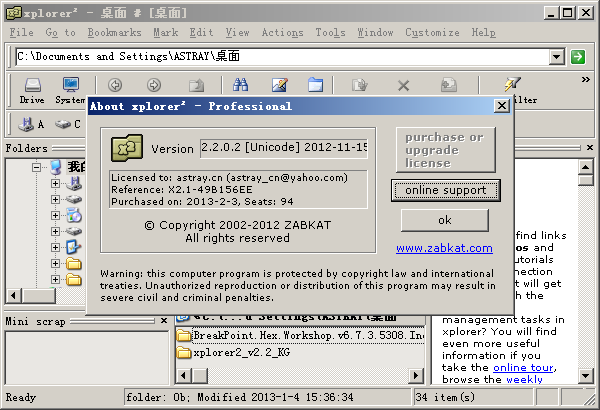Close the About xplorer² dialog

click(502, 106)
